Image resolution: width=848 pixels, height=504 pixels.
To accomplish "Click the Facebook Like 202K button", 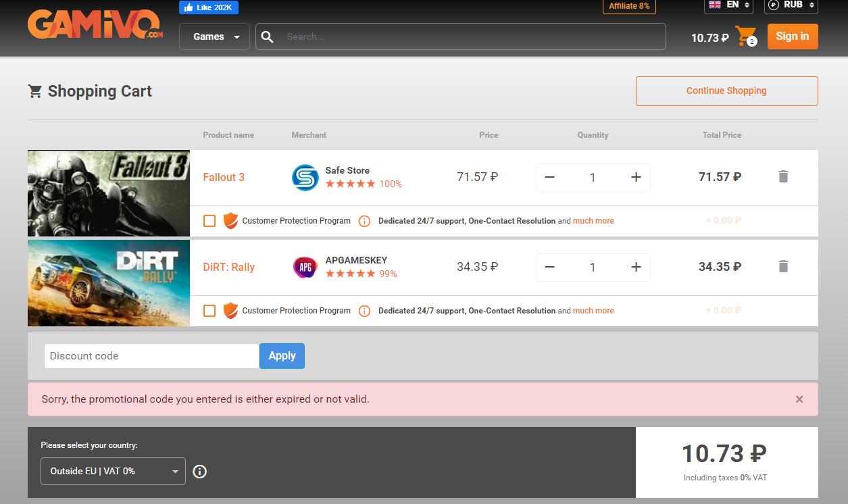I will pyautogui.click(x=209, y=7).
